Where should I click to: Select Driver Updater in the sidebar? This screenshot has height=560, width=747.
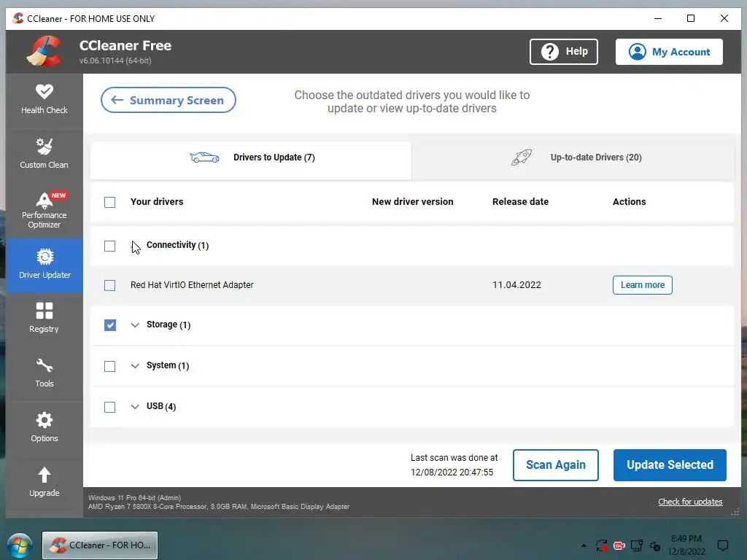(x=44, y=265)
